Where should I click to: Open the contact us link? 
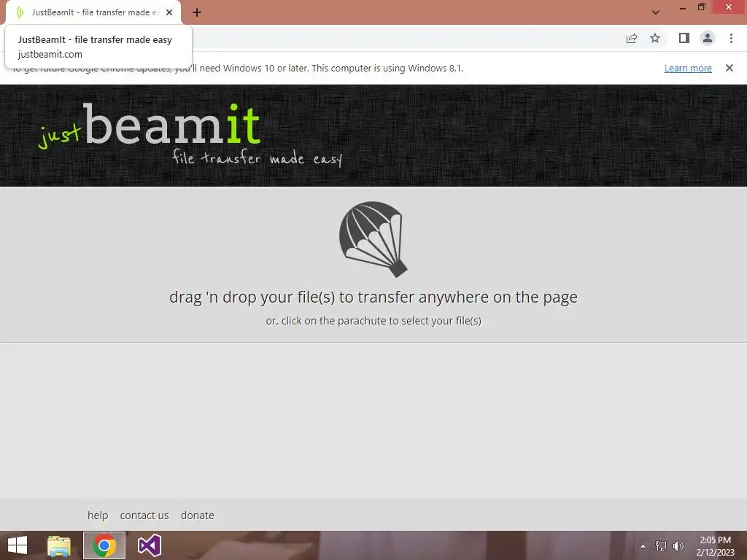[x=144, y=516]
